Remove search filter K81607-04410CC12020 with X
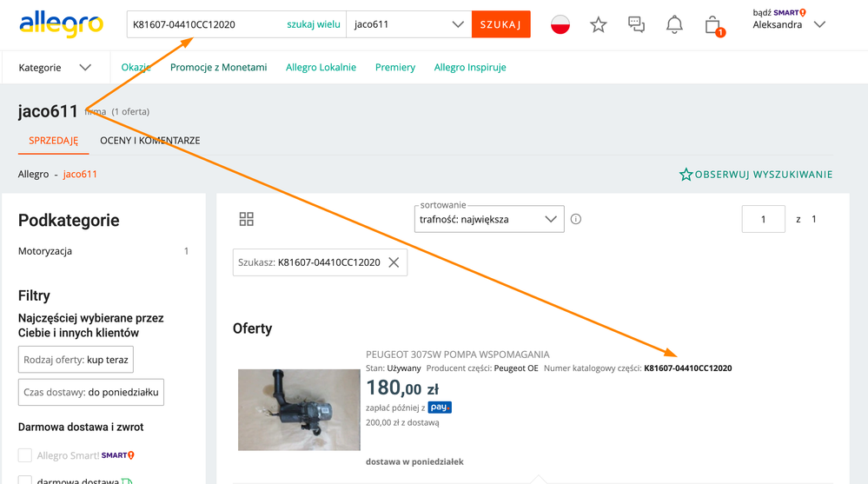The height and width of the screenshot is (484, 868). coord(394,262)
